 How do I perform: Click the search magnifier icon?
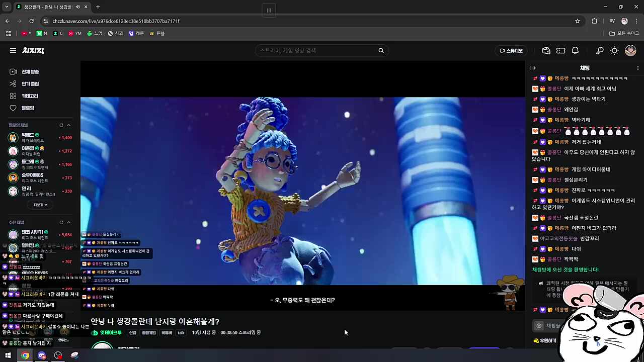(381, 50)
